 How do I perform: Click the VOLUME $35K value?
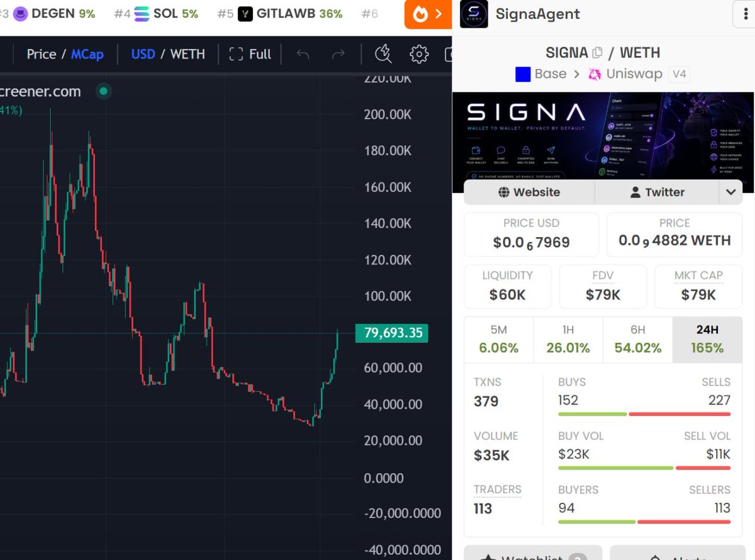point(492,455)
